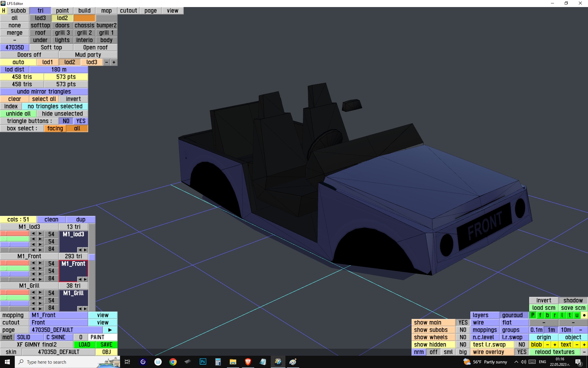Click the plus button beside lod3
The height and width of the screenshot is (368, 588).
(x=114, y=62)
